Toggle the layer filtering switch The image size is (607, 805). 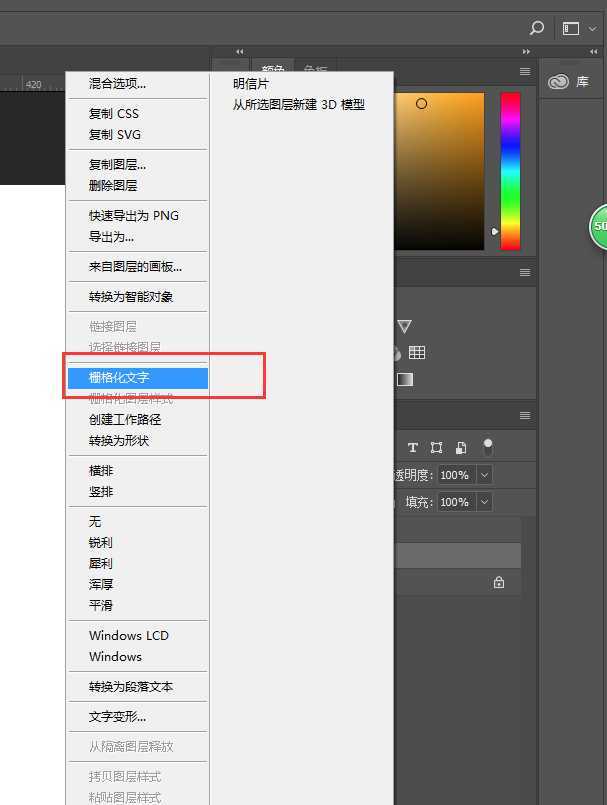tap(488, 446)
